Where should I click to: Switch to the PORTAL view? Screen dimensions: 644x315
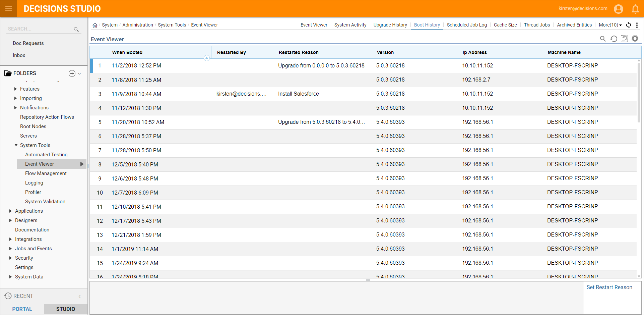(22, 309)
